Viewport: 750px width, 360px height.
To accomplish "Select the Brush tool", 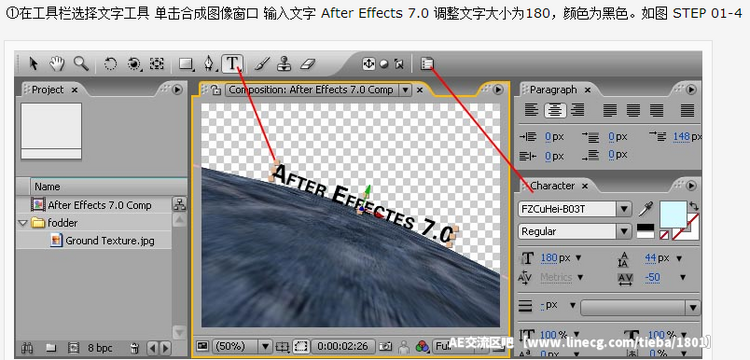I will [x=262, y=64].
